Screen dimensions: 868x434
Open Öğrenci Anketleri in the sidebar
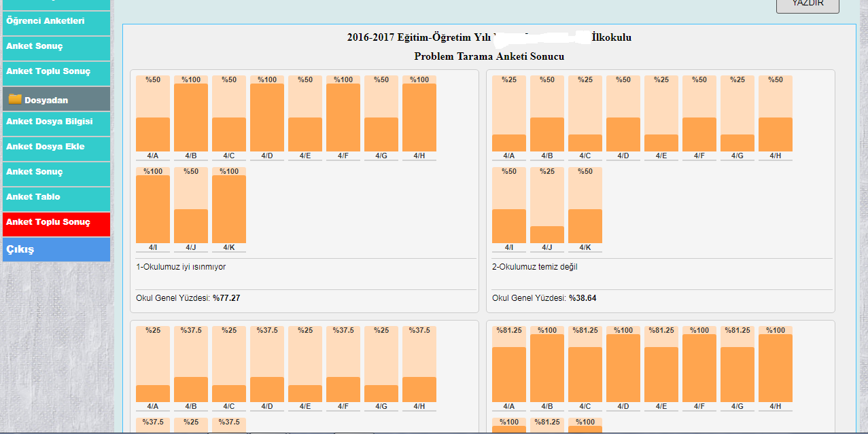pyautogui.click(x=46, y=21)
